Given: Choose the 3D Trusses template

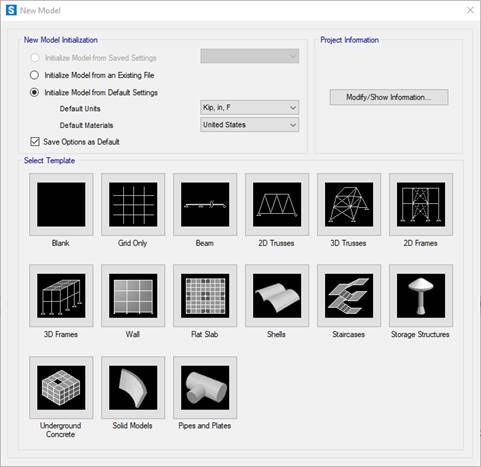Looking at the screenshot, I should click(x=349, y=204).
